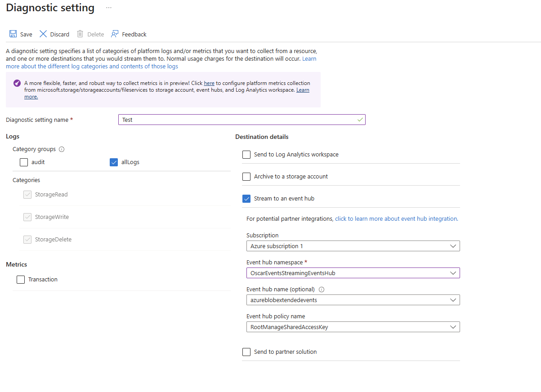Uncheck Stream to an event hub

coord(246,199)
